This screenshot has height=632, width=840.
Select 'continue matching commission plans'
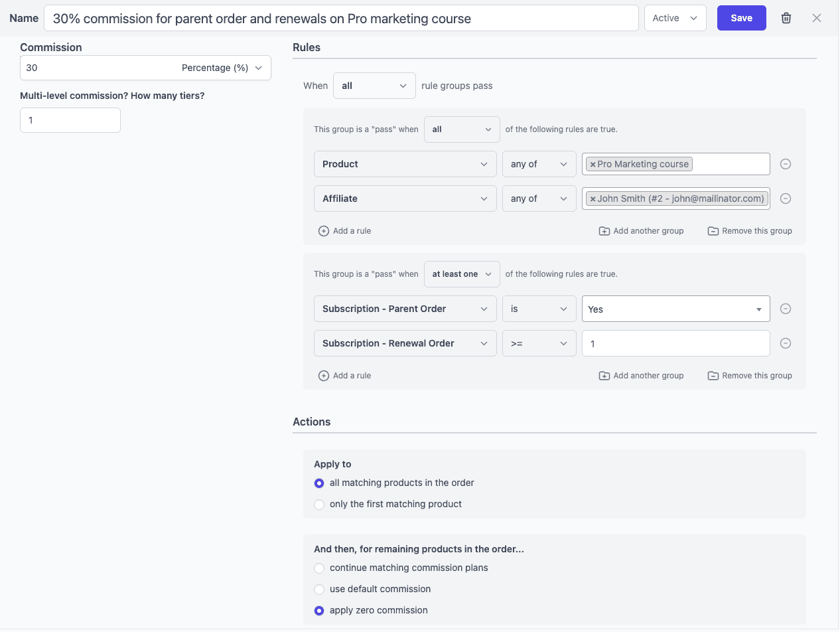coord(319,568)
